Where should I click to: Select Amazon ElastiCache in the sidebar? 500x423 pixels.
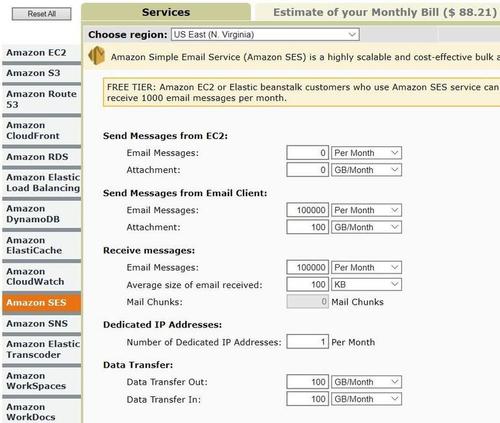coord(41,245)
